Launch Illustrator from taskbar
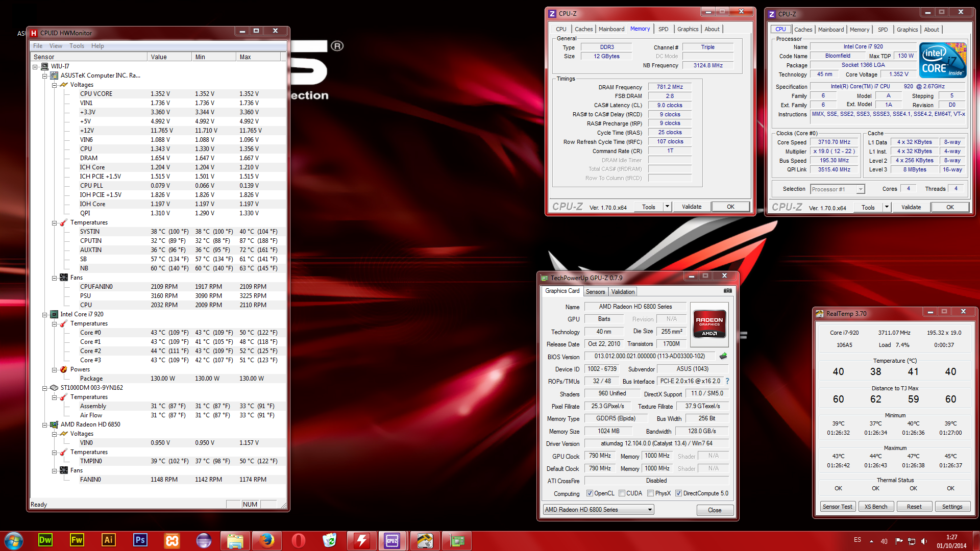Screen dimensions: 980x551 tap(109, 540)
